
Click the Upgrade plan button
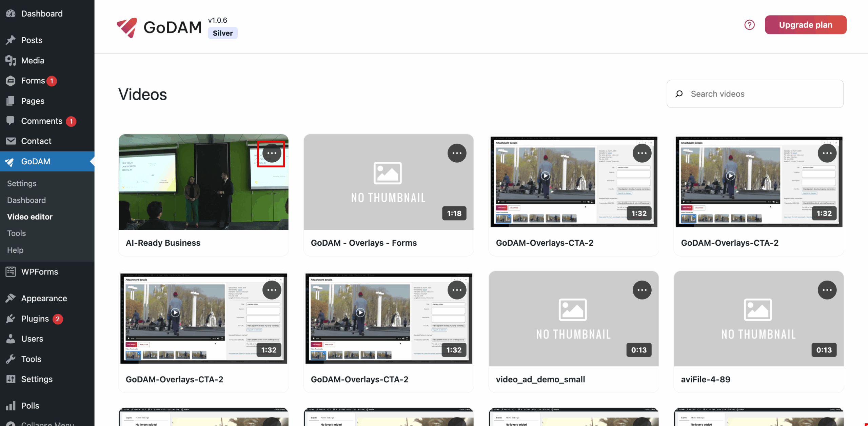pos(805,25)
